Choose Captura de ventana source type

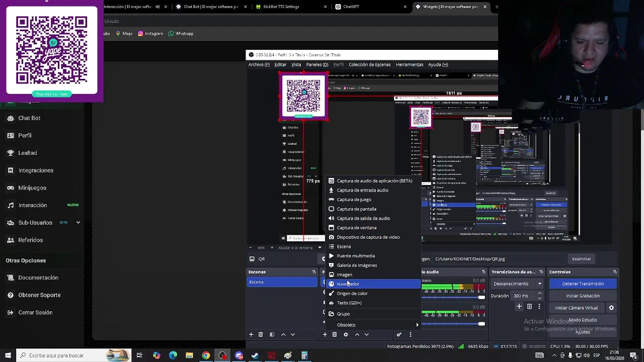(373, 228)
